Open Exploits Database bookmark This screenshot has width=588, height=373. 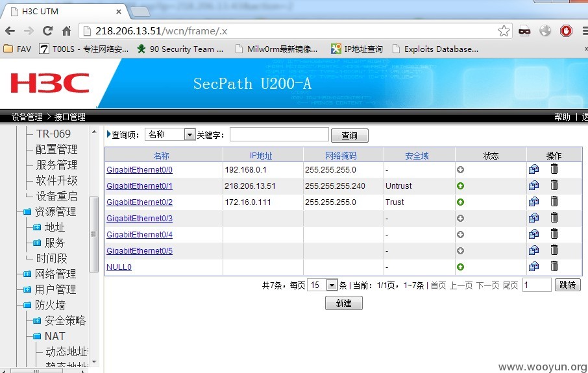(435, 49)
